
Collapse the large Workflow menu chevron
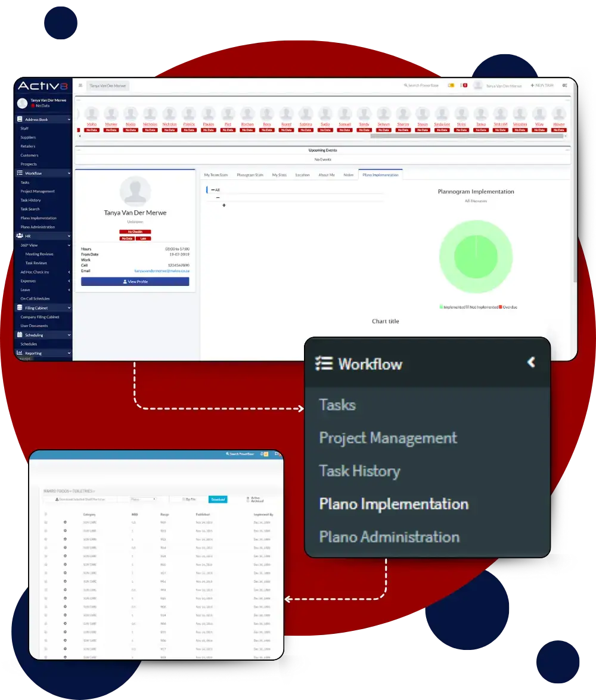531,362
